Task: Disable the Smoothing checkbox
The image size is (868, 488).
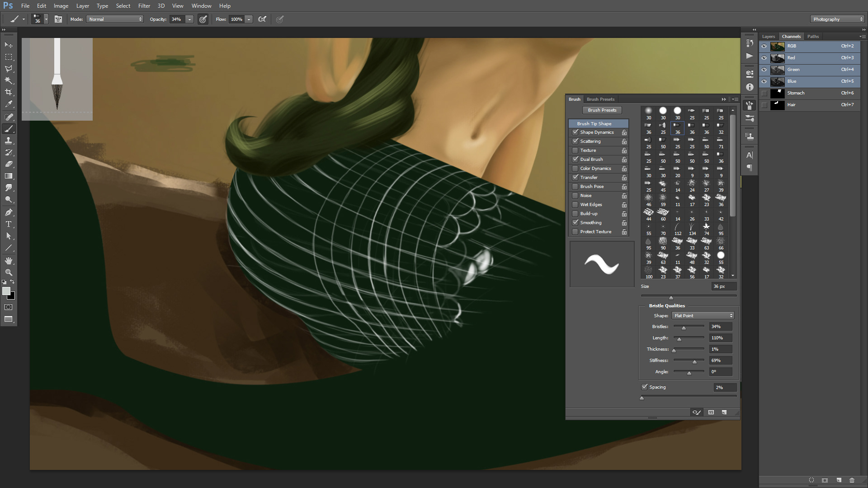Action: (x=575, y=223)
